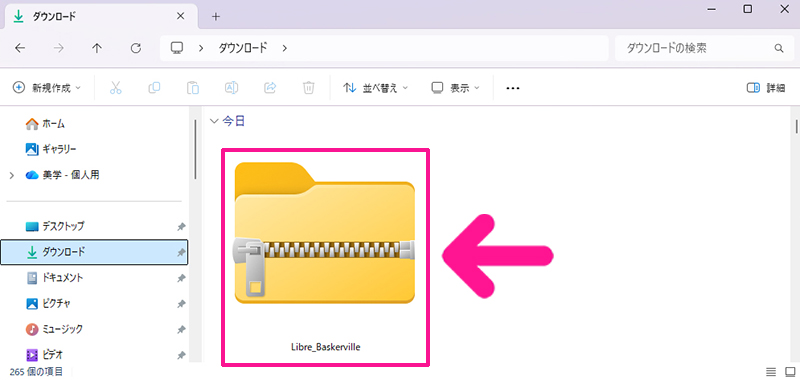Viewport: 800px width, 380px height.
Task: Close the ダウンロード tab
Action: tap(180, 16)
